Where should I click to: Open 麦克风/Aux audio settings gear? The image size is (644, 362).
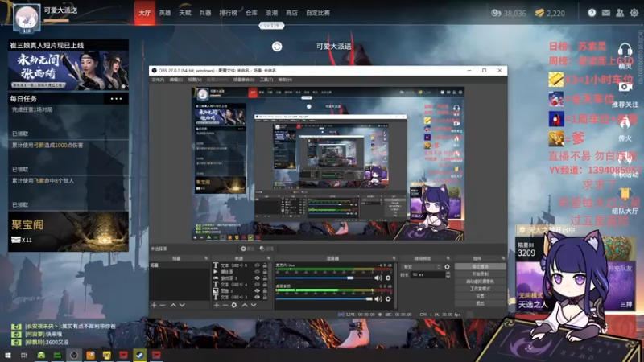[388, 278]
